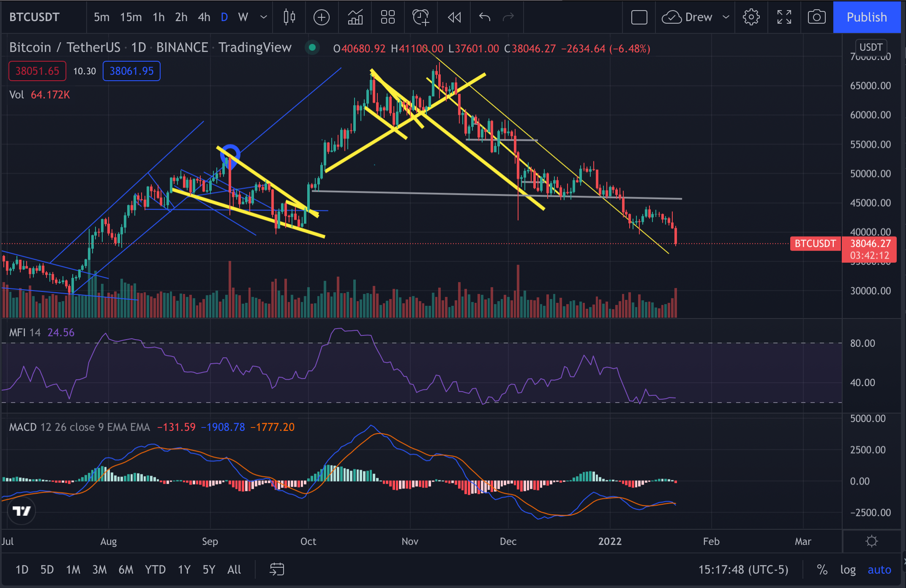Open the chart layout selector square icon
Viewport: 906px width, 588px height.
pyautogui.click(x=639, y=17)
